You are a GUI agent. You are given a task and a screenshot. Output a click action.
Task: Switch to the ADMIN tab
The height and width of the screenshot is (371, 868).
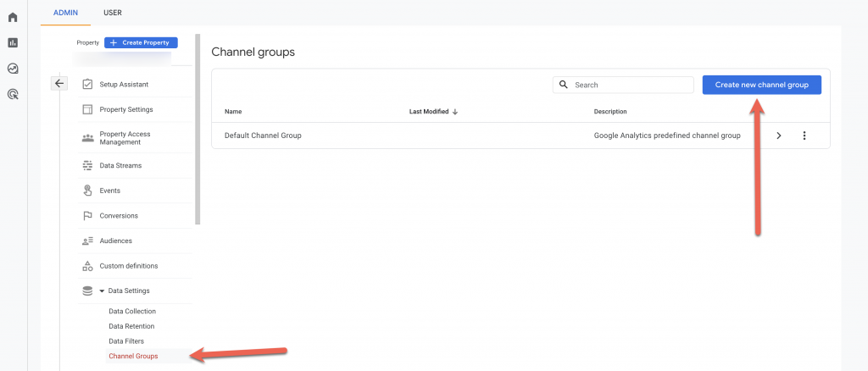pos(65,12)
